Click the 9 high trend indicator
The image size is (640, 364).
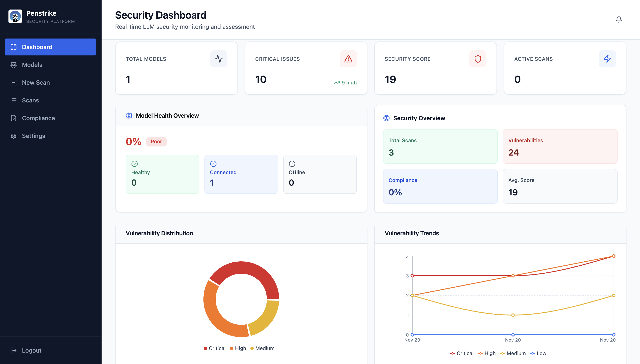coord(345,83)
